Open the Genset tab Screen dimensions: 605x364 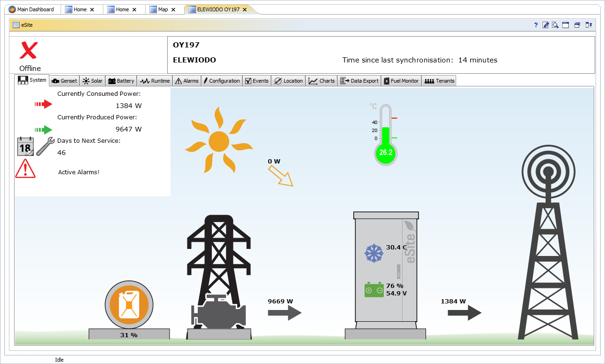[64, 81]
